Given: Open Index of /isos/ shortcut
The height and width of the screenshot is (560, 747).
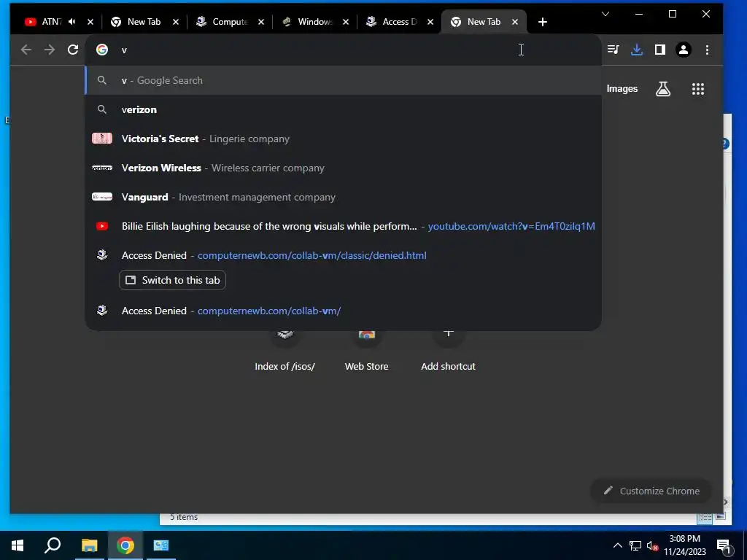Looking at the screenshot, I should 285,352.
